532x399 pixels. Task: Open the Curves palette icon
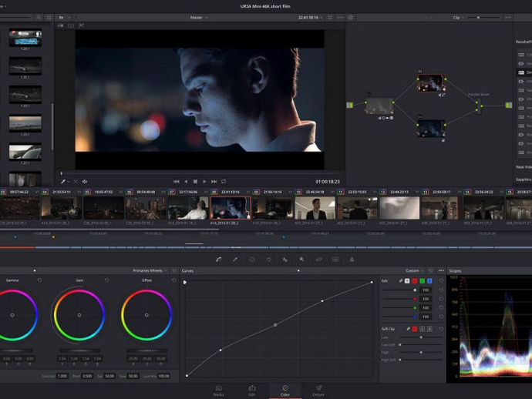coord(218,260)
